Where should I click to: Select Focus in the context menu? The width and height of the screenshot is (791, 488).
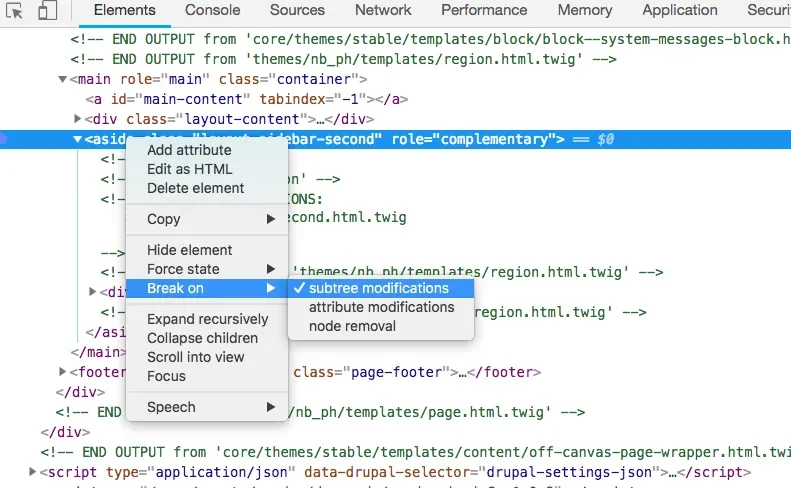tap(207, 376)
